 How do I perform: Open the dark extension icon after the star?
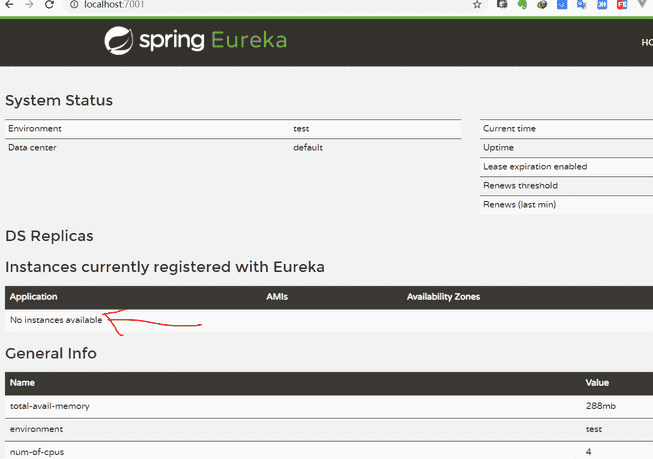coord(502,5)
